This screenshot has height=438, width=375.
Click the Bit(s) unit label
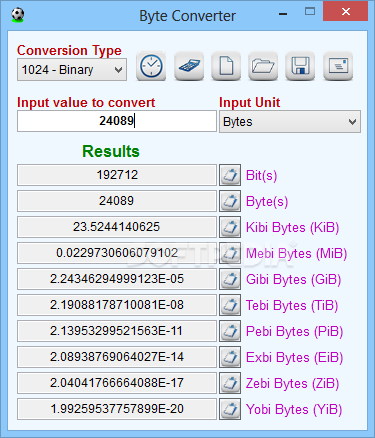click(x=261, y=176)
